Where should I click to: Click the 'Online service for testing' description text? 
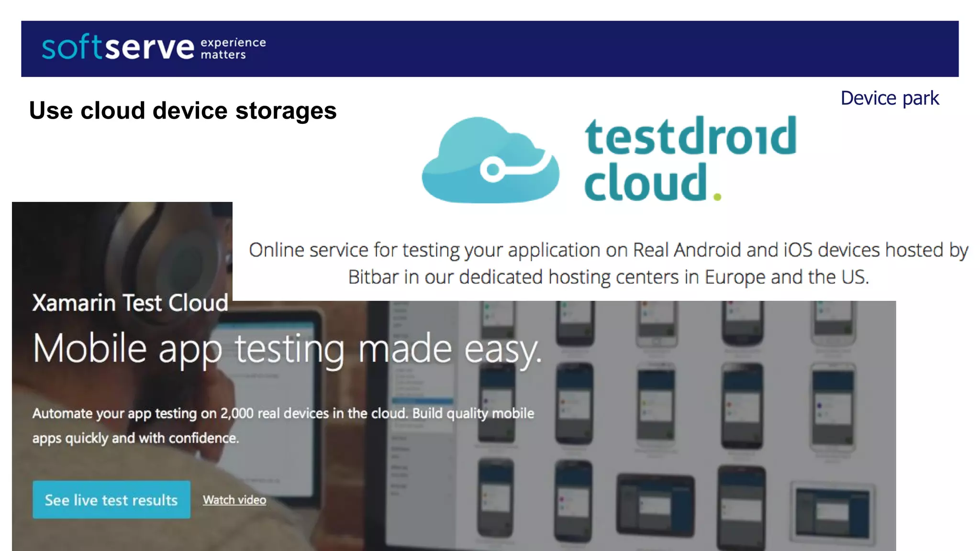(x=608, y=264)
